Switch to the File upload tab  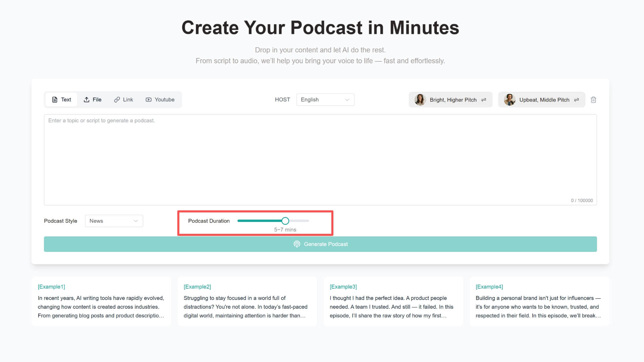point(93,100)
